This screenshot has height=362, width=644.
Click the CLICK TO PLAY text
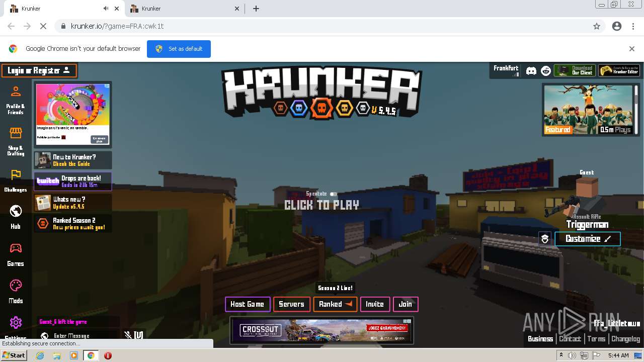click(x=321, y=205)
